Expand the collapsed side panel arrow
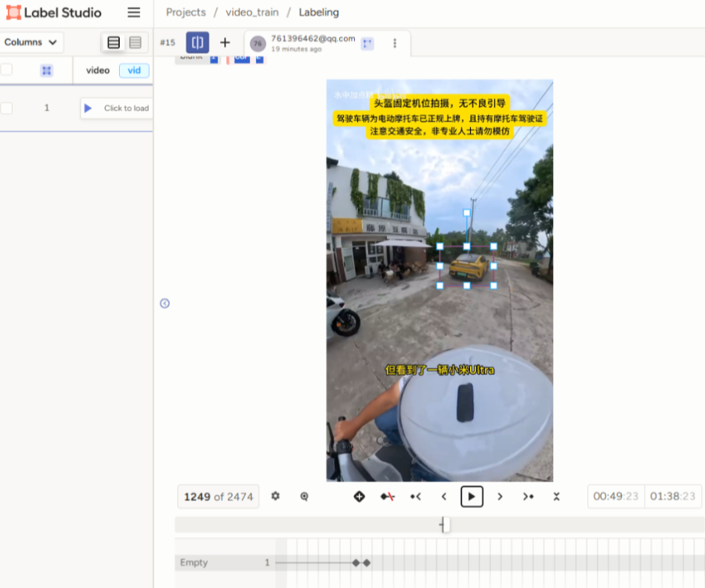 pos(165,304)
